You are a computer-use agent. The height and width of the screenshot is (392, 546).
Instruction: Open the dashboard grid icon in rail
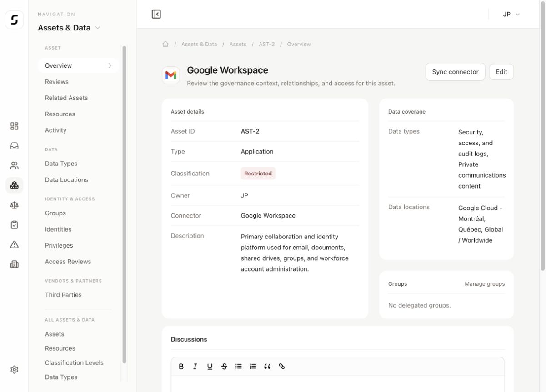pyautogui.click(x=14, y=126)
